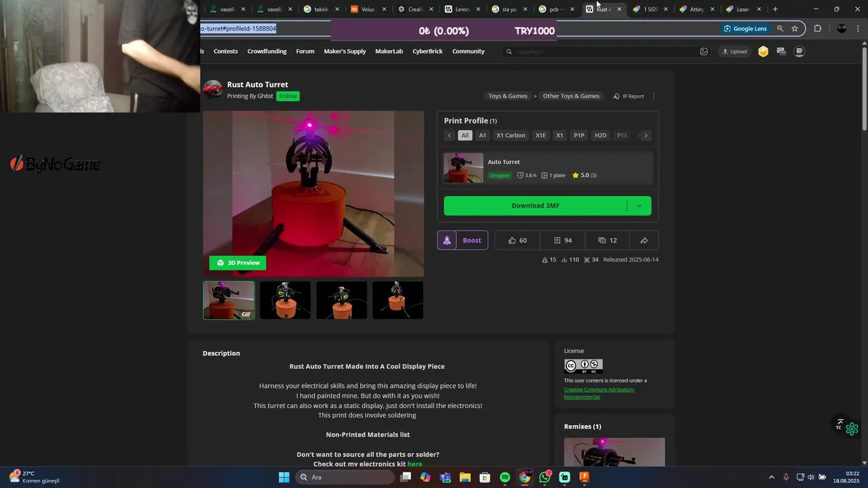
Task: Select the GIF turret thumbnail
Action: pyautogui.click(x=229, y=300)
